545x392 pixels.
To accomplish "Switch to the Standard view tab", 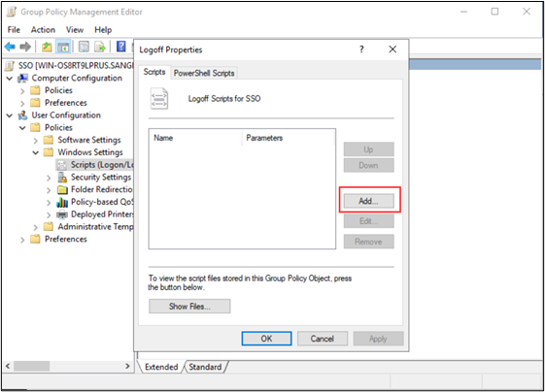I will coord(205,367).
